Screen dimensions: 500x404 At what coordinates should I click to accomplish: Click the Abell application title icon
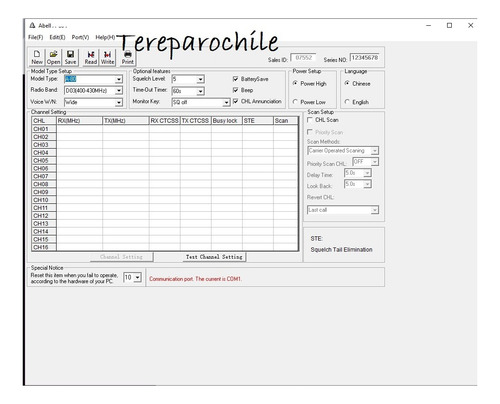tap(32, 25)
